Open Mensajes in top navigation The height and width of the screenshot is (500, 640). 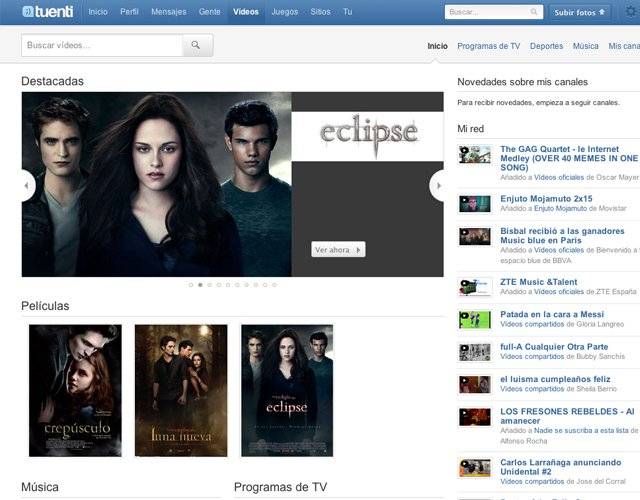[x=169, y=12]
